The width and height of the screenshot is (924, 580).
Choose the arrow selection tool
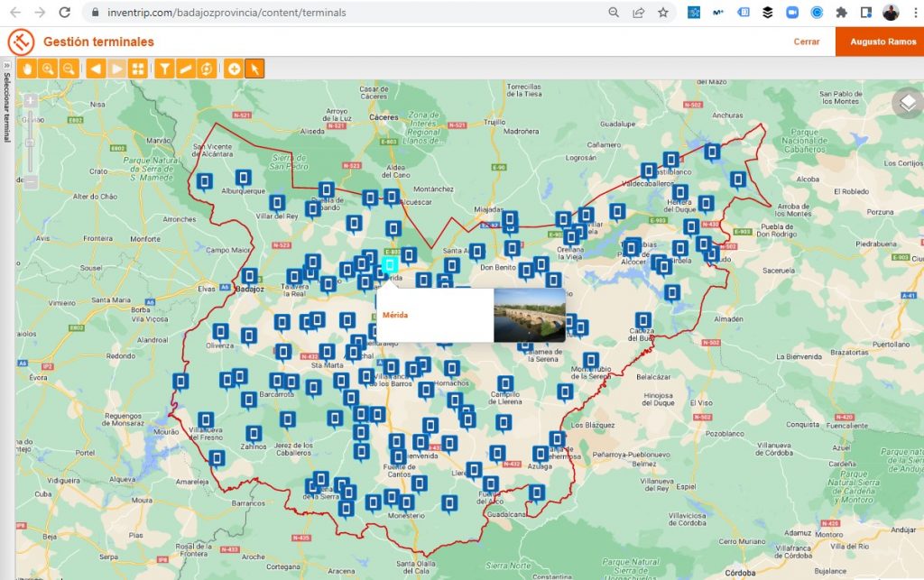[254, 69]
